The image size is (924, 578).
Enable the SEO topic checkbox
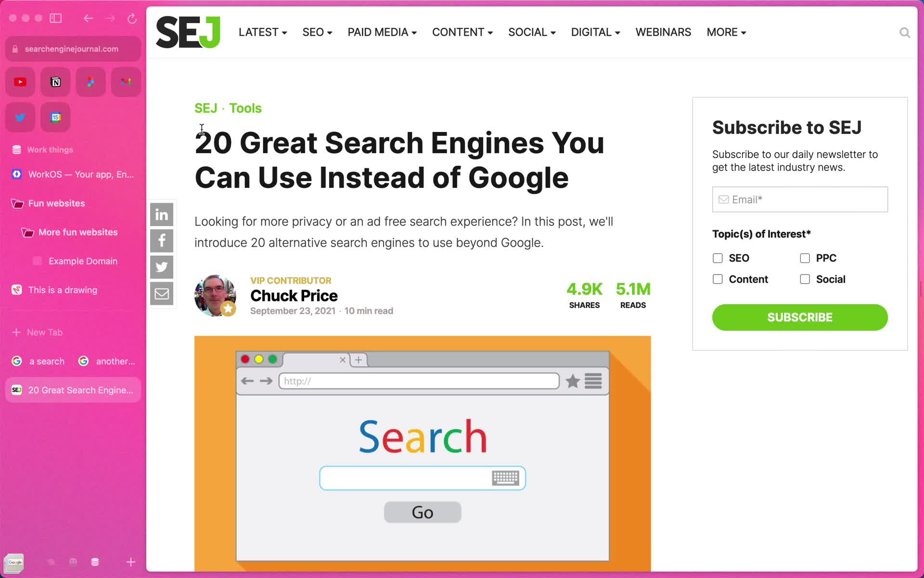[717, 258]
